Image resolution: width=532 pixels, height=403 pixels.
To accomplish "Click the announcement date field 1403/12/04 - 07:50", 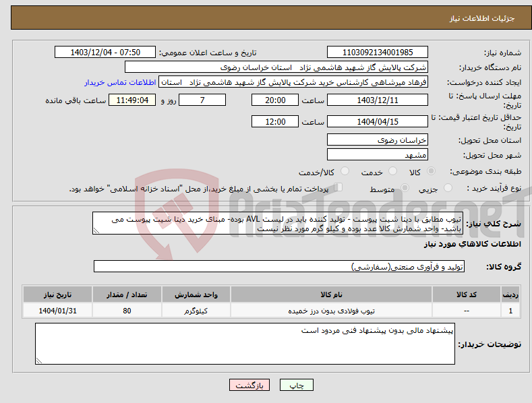I will coord(105,53).
